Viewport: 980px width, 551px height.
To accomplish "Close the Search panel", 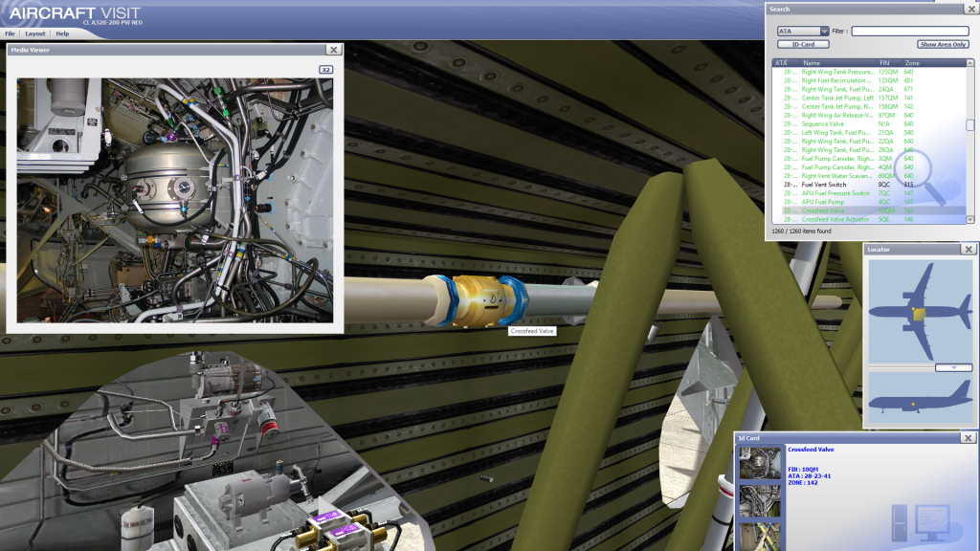I will pyautogui.click(x=972, y=9).
